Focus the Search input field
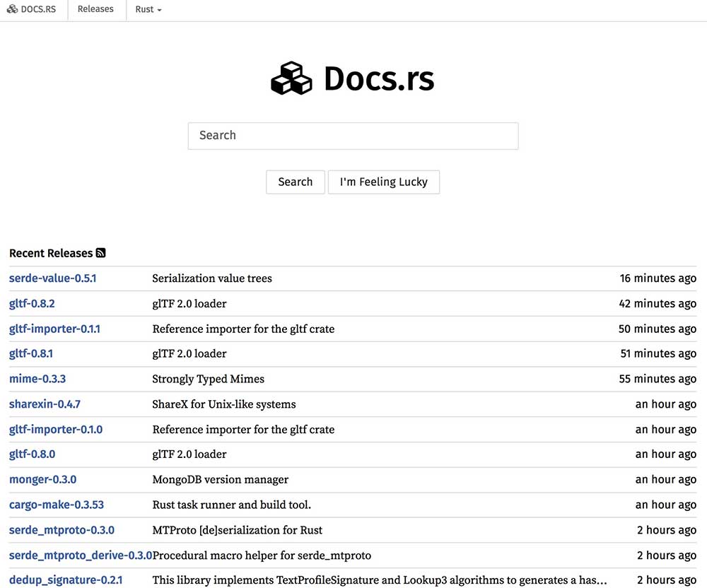This screenshot has height=588, width=707. point(353,136)
